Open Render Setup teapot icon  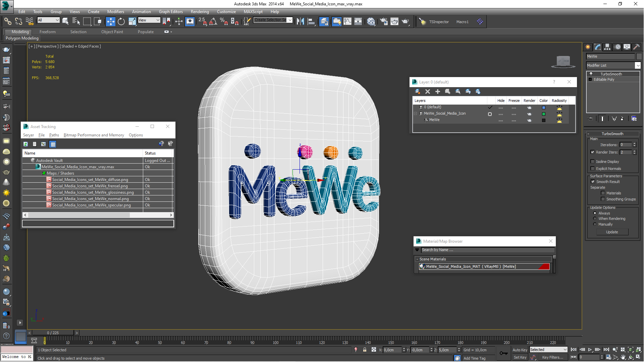coord(384,21)
